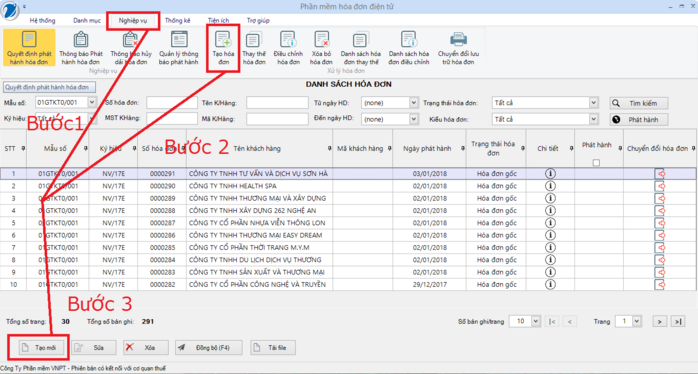
Task: Click the Tìm kiếm search button
Action: tap(639, 103)
